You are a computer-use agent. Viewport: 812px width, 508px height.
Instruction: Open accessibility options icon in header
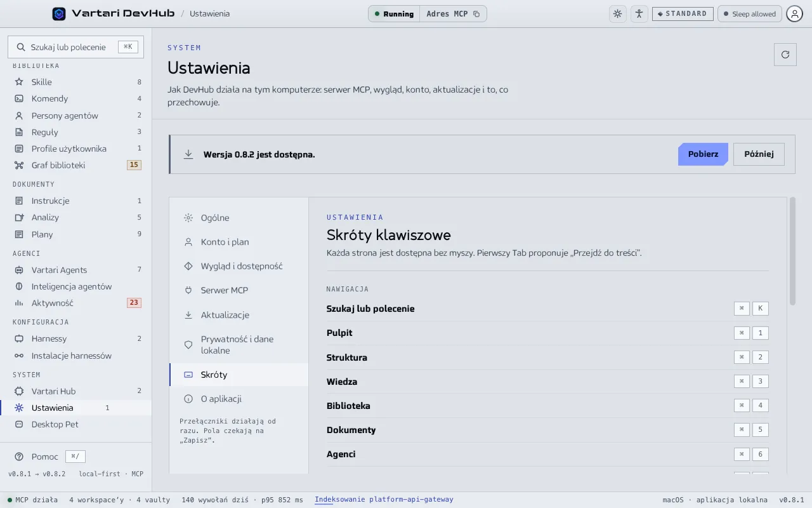[x=639, y=14]
